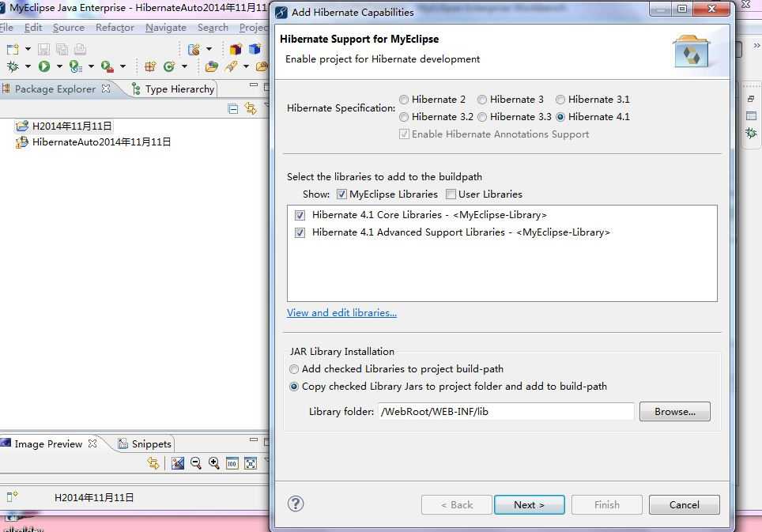Click the image toggle icon in Image Preview
Viewport: 762px width, 532px height.
tap(178, 463)
